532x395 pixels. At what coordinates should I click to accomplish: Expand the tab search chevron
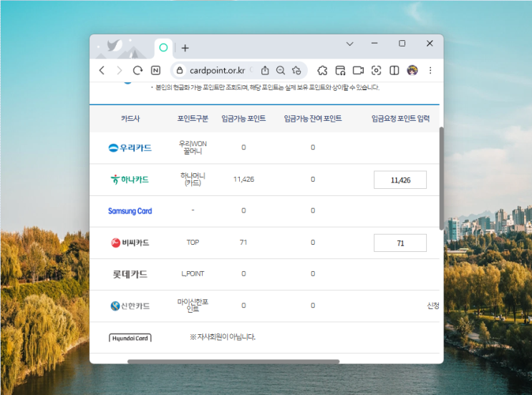(350, 44)
